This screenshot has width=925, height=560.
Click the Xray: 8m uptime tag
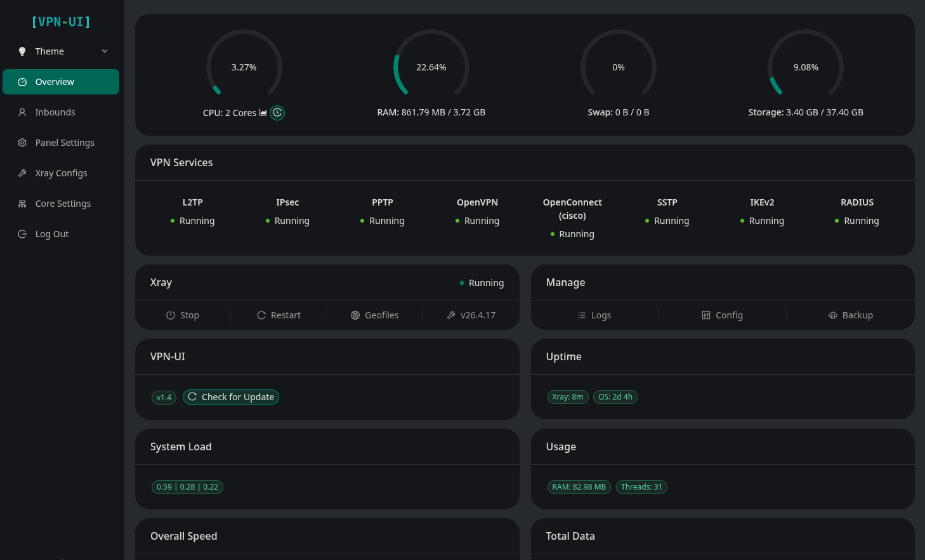tap(568, 397)
